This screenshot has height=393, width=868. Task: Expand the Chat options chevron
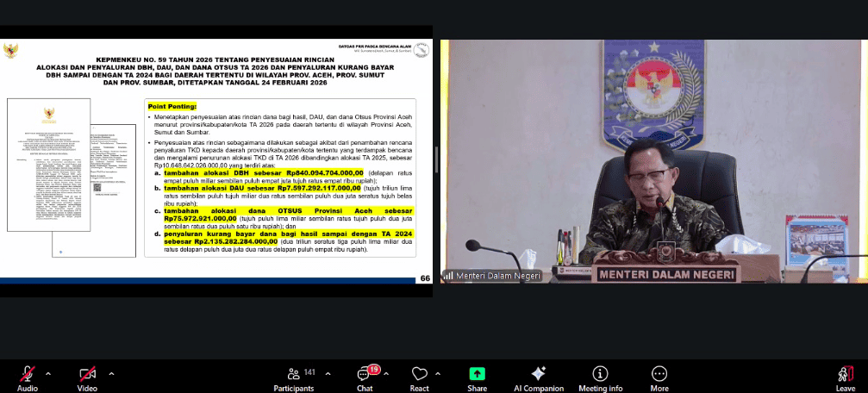point(386,374)
